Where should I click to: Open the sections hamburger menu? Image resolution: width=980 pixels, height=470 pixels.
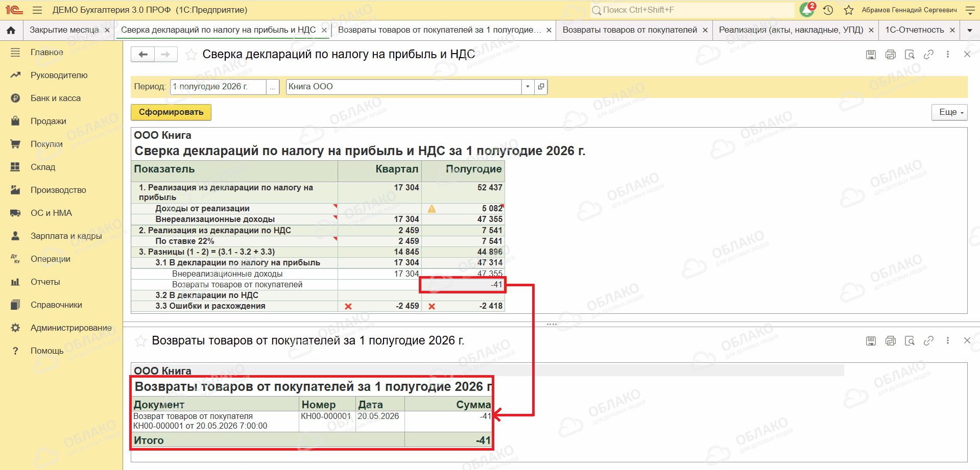[37, 10]
